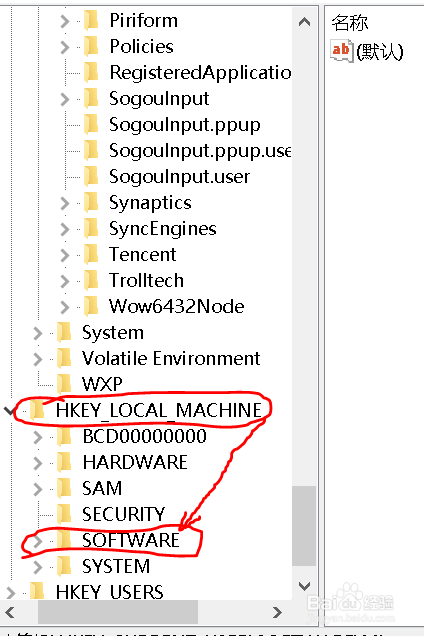Viewport: 424px width, 636px height.
Task: Click the Piriform folder icon
Action: pos(91,20)
